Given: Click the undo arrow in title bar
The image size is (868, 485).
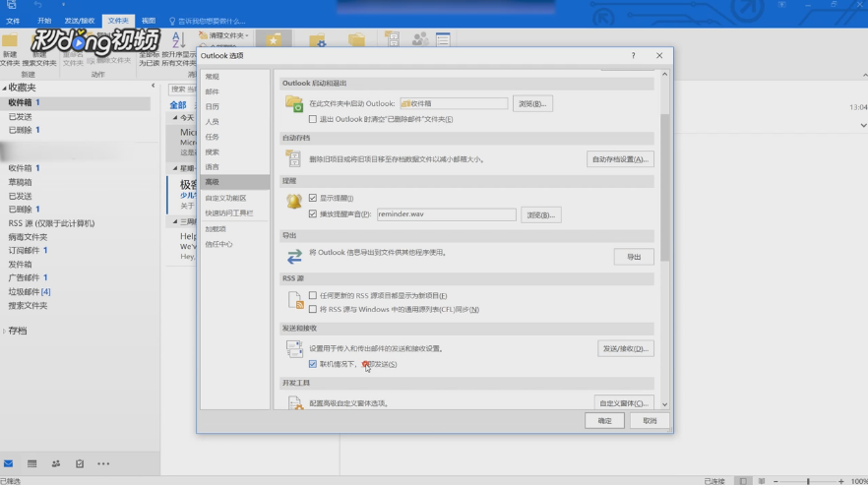Looking at the screenshot, I should click(x=37, y=5).
